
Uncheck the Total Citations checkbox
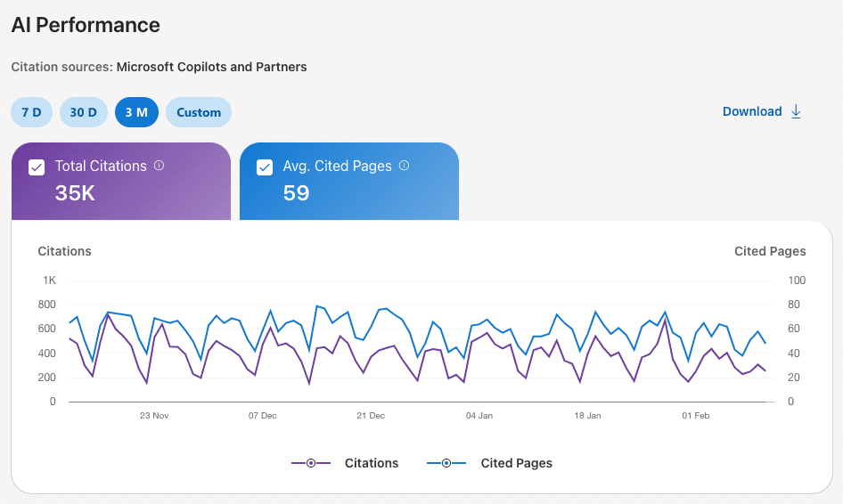click(37, 167)
